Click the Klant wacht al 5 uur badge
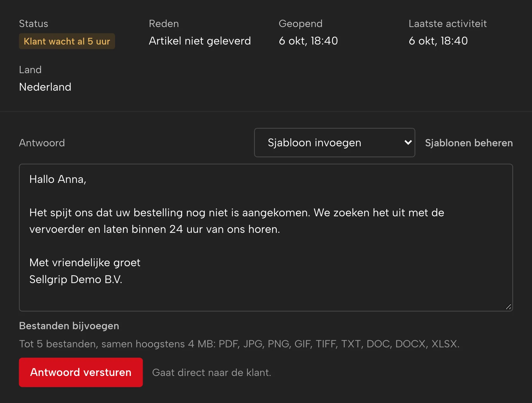Screen dimensions: 532x403 click(67, 41)
